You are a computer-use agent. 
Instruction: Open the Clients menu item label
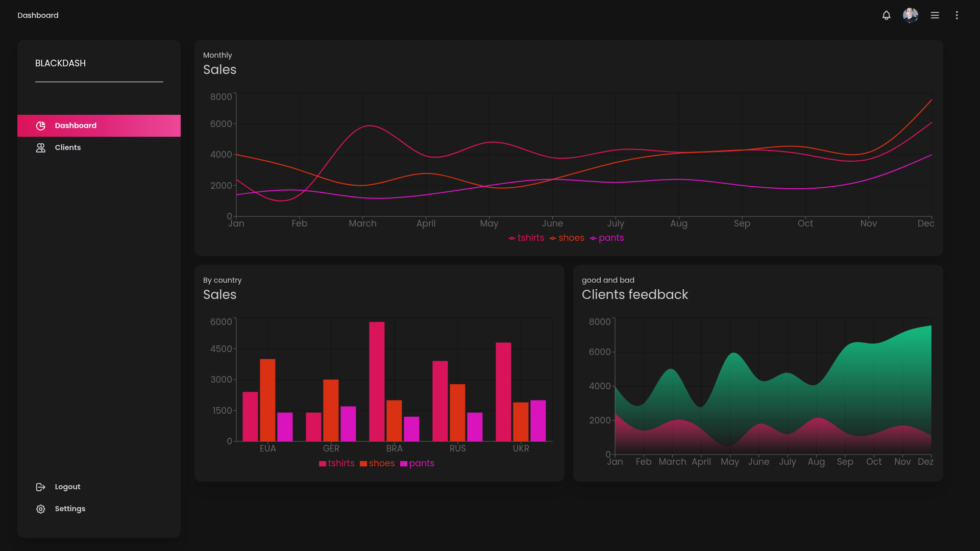coord(68,147)
